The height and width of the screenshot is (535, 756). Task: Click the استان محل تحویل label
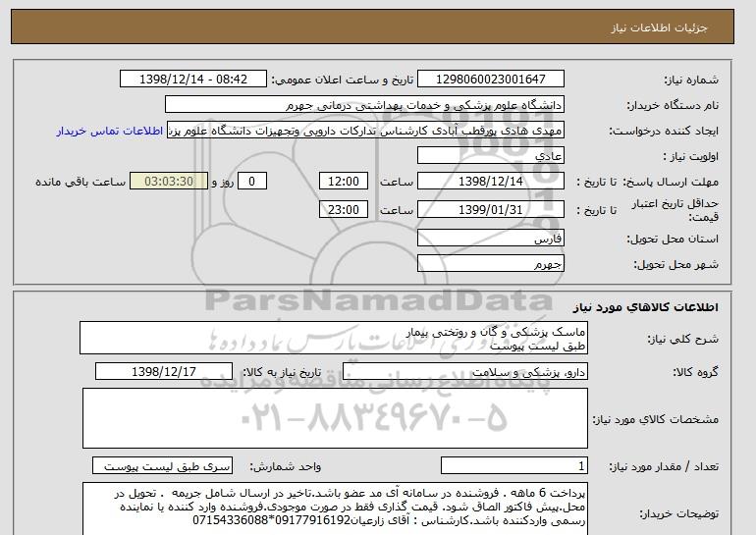(x=673, y=239)
